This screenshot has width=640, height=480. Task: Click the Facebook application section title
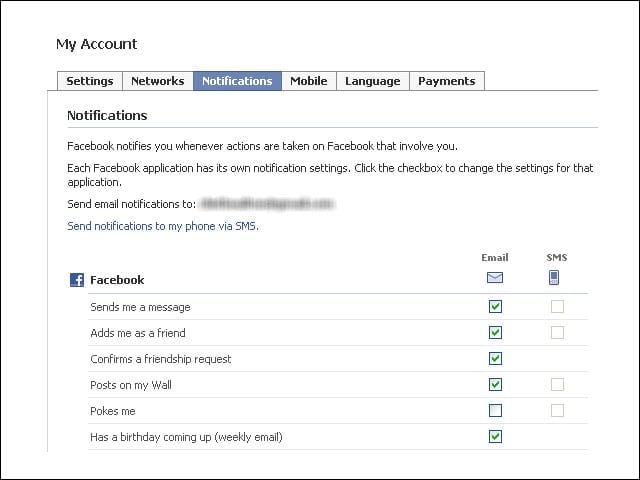(x=117, y=280)
